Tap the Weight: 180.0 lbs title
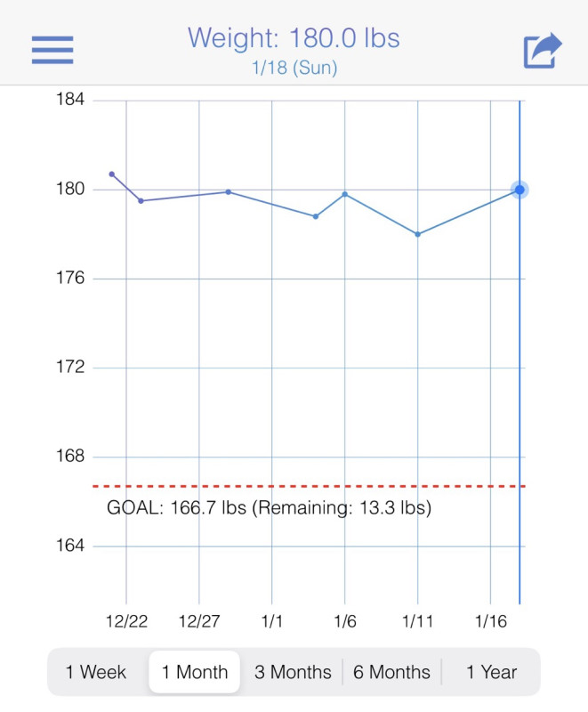This screenshot has height=712, width=588. [x=294, y=38]
